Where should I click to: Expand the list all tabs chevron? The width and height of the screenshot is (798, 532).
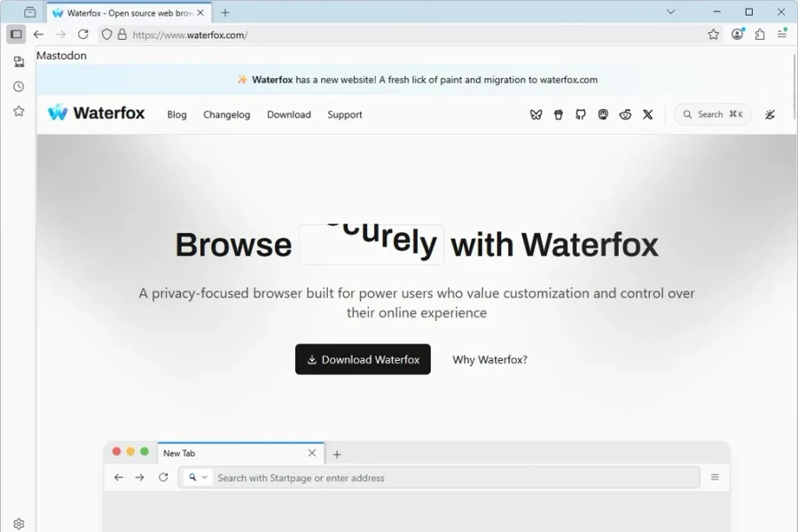point(671,12)
